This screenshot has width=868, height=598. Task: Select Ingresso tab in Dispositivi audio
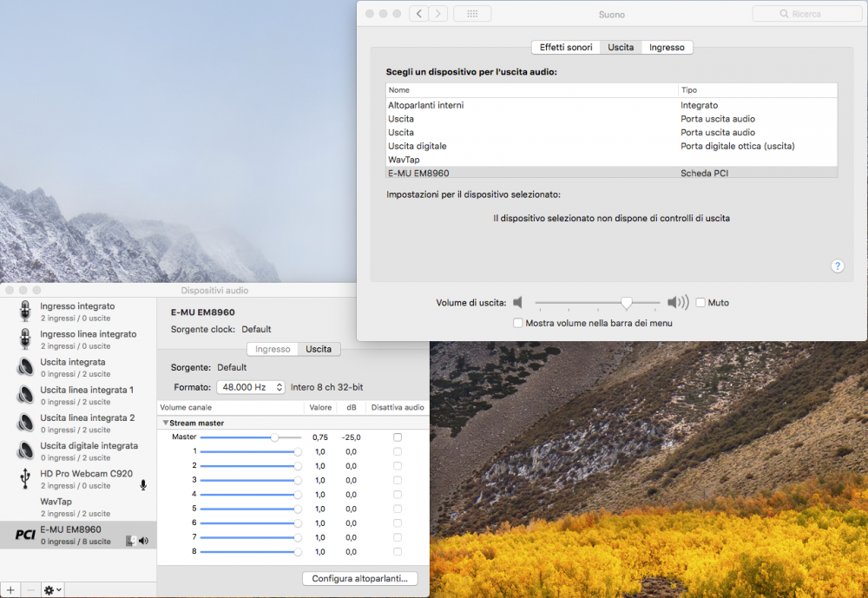(273, 349)
